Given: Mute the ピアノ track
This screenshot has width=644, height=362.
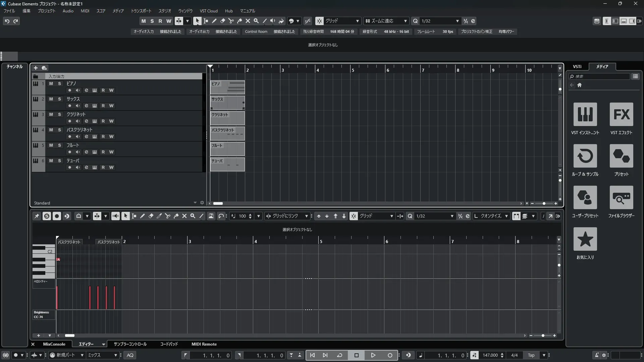Looking at the screenshot, I should tap(51, 83).
